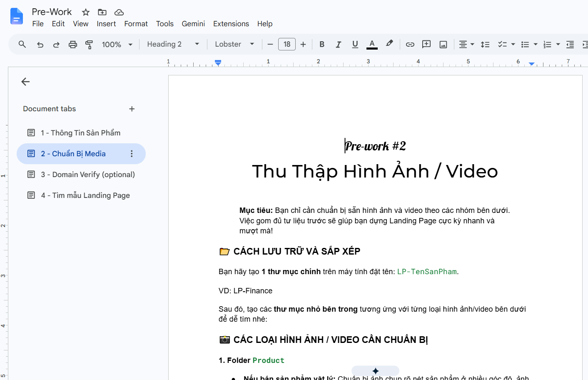Open the Lobster font dropdown
The image size is (588, 380).
[234, 44]
